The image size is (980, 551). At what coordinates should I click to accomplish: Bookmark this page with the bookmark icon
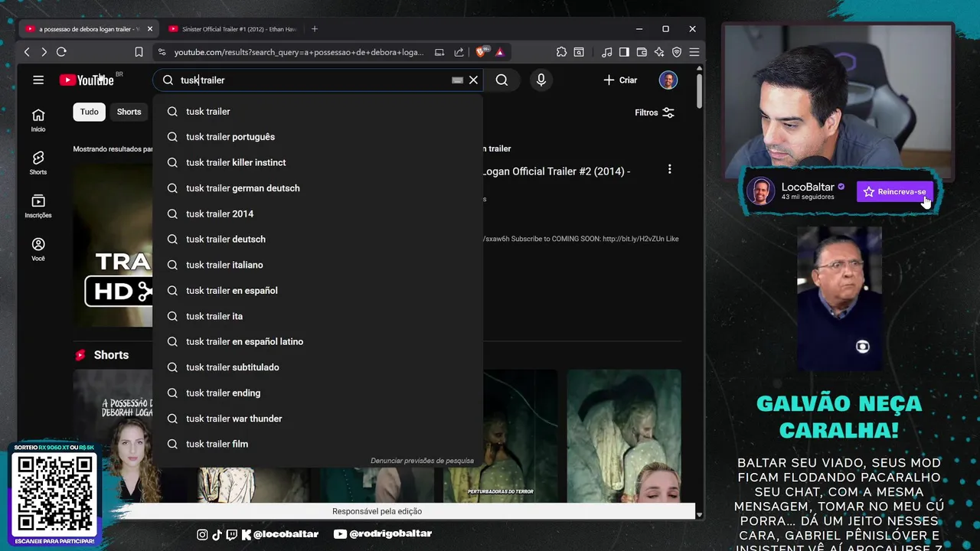[x=139, y=52]
